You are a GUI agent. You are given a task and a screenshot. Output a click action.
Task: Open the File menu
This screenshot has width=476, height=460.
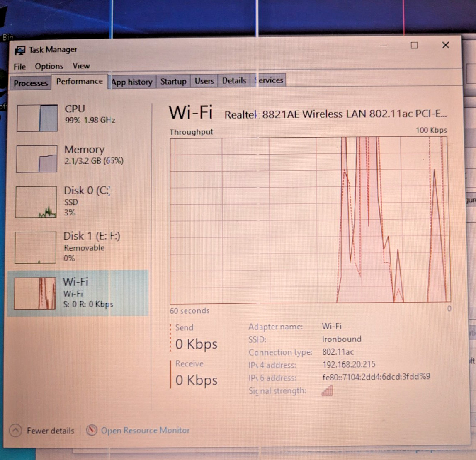pos(20,66)
